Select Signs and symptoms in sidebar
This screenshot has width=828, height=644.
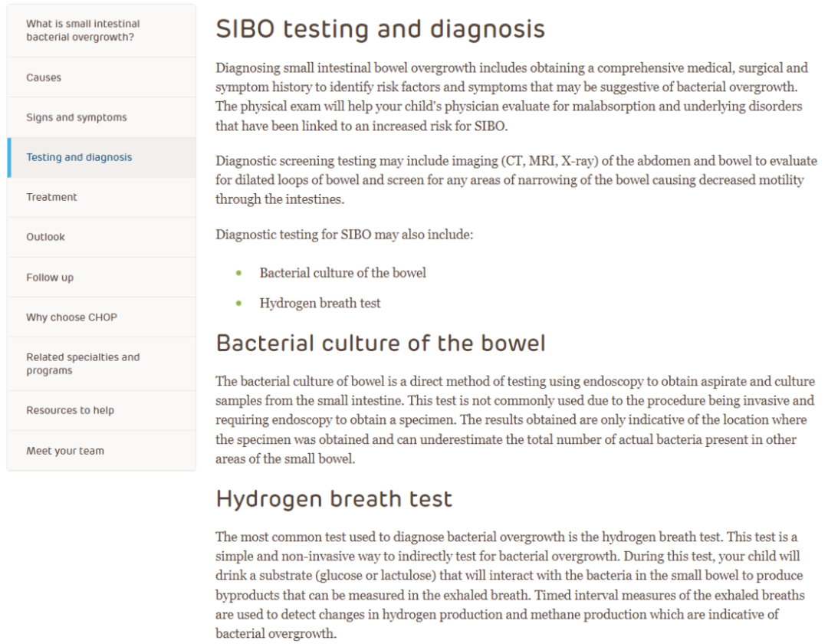[77, 117]
